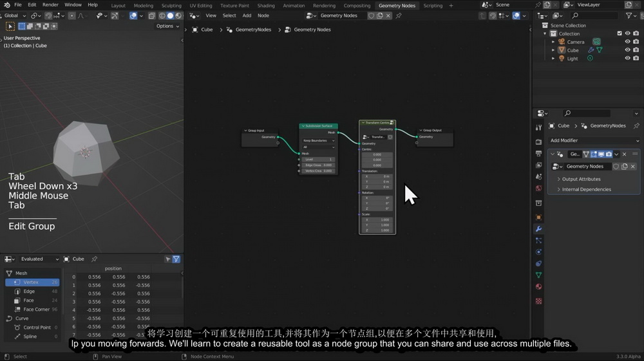Viewport: 644px width, 361px height.
Task: Hide the Cube via its eye icon
Action: [x=627, y=50]
